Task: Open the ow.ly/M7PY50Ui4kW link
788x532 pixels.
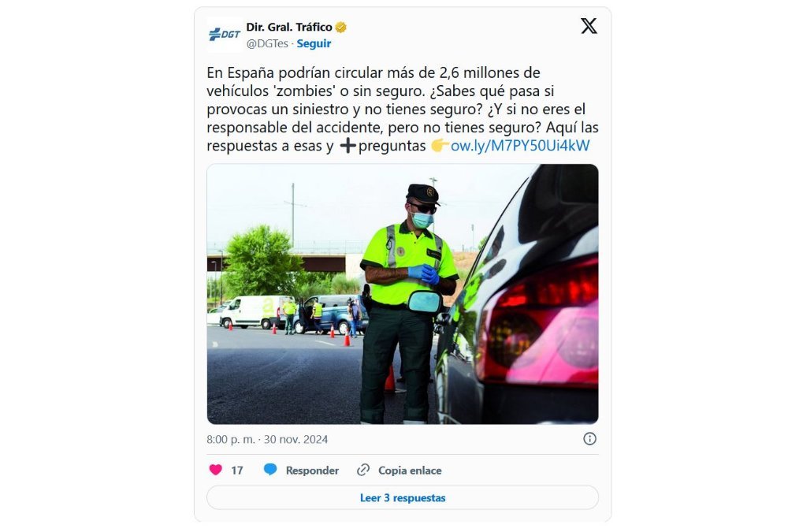Action: (520, 146)
